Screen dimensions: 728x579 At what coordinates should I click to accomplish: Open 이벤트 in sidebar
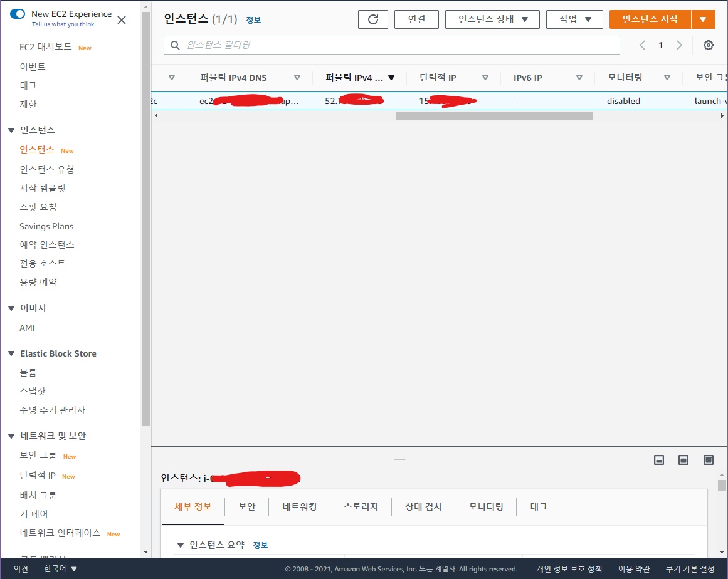(x=33, y=67)
